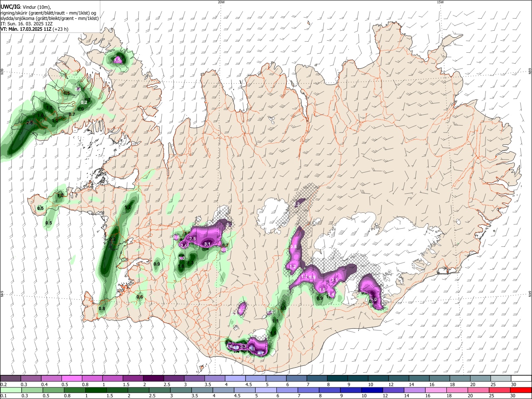Image resolution: width=532 pixels, height=399 pixels.
Task: Click the 3.1 snowfall value on the map
Action: (208, 244)
